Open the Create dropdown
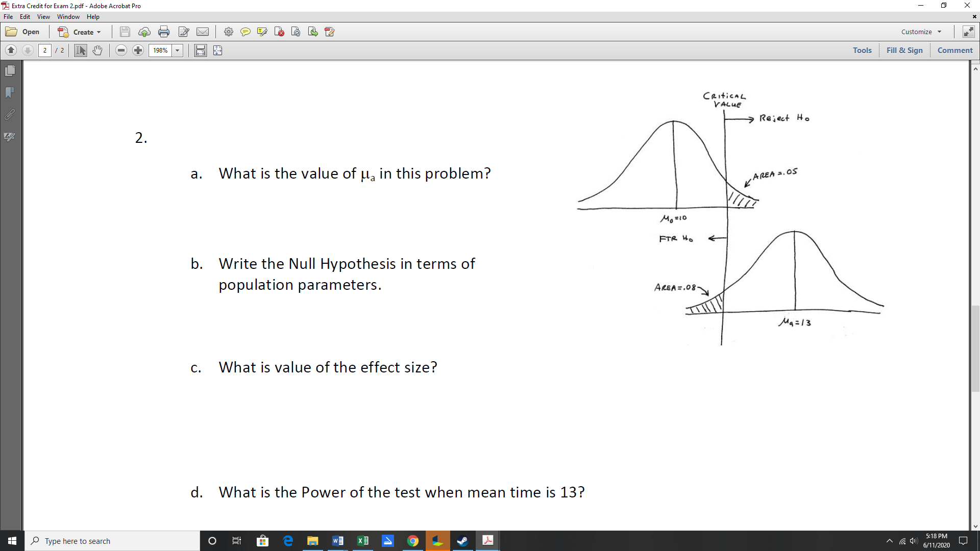980x551 pixels. click(80, 32)
